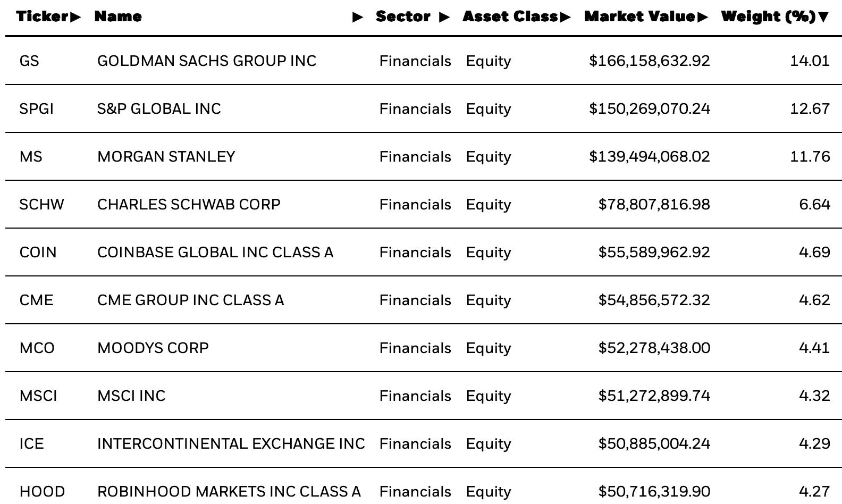Select the CME ticker cell
Viewport: 842px width, 504px height.
(x=36, y=300)
